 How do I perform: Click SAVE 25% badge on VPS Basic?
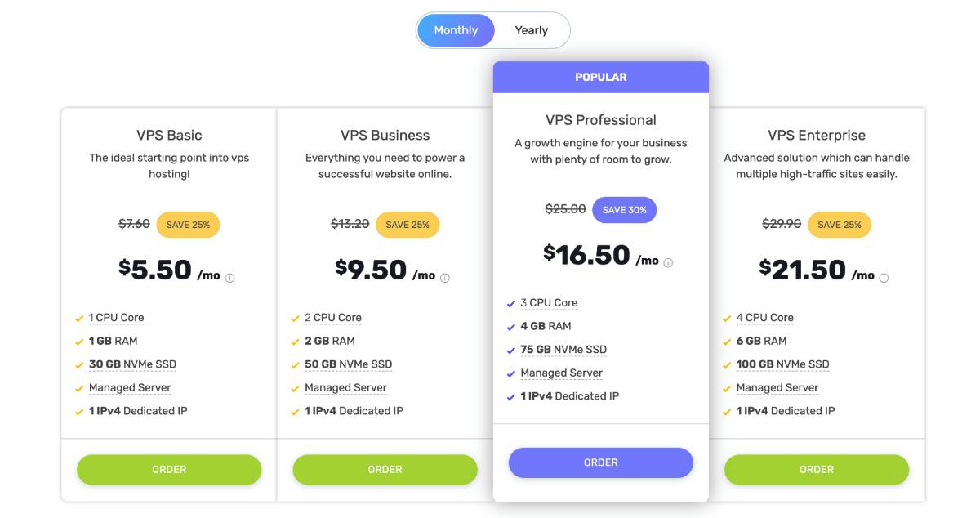[x=188, y=225]
